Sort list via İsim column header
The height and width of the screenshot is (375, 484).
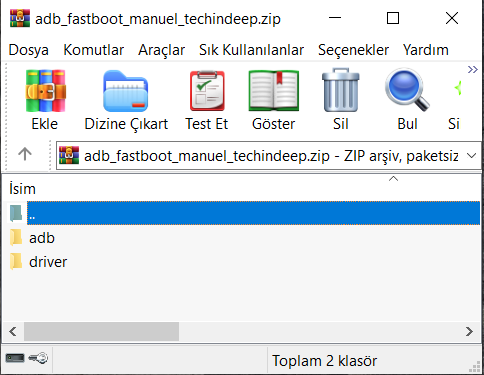tap(22, 189)
